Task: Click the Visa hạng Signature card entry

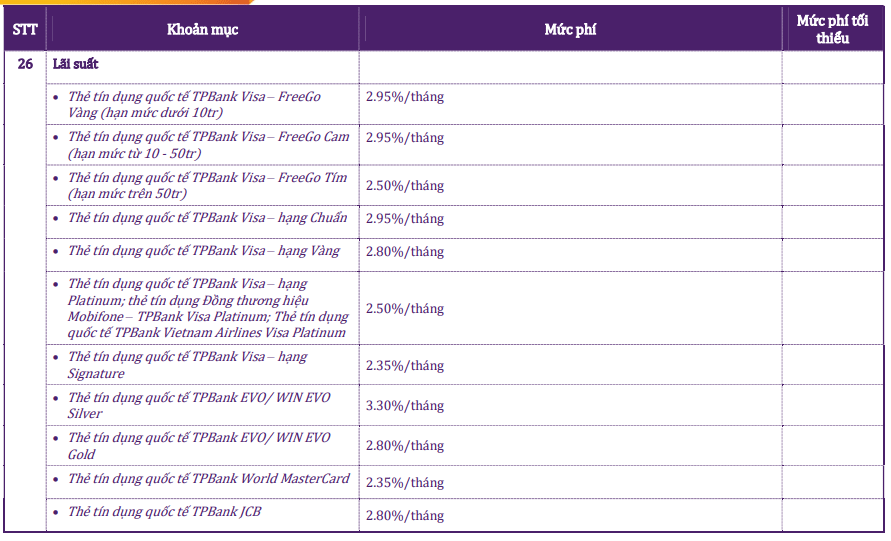Action: coord(188,365)
